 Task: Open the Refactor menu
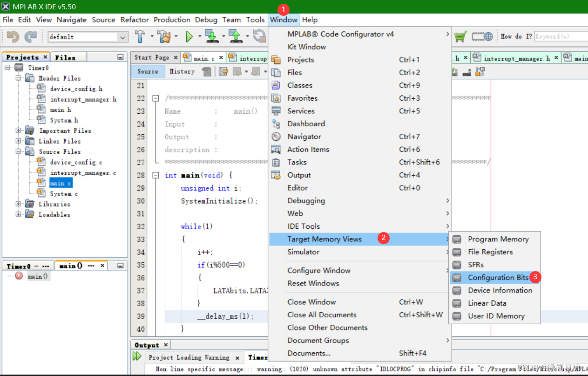(135, 20)
